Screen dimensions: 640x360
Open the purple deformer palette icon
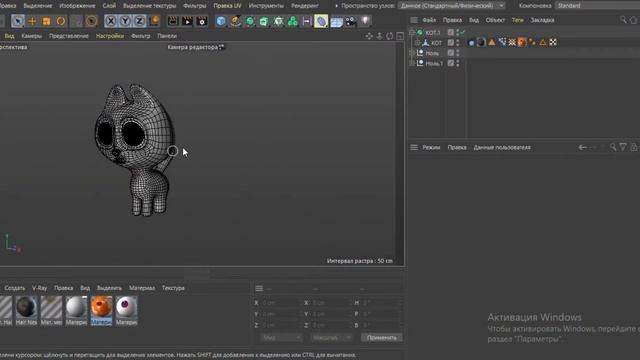307,21
